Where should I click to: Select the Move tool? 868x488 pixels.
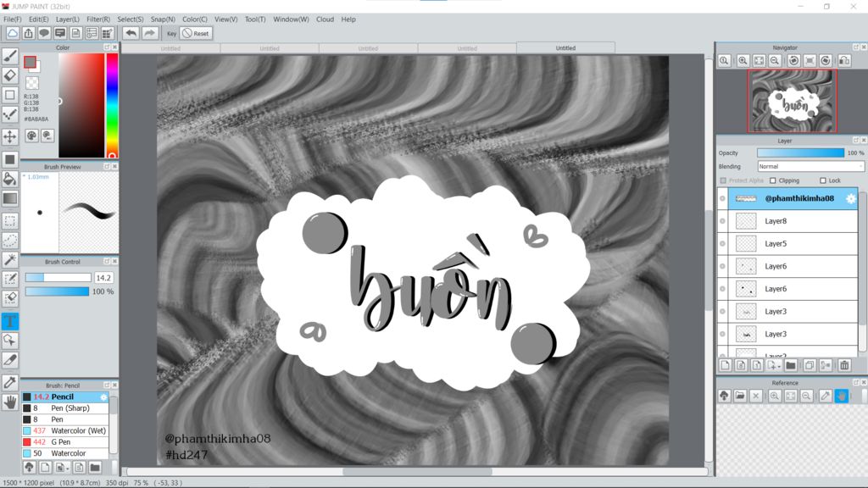coord(10,136)
